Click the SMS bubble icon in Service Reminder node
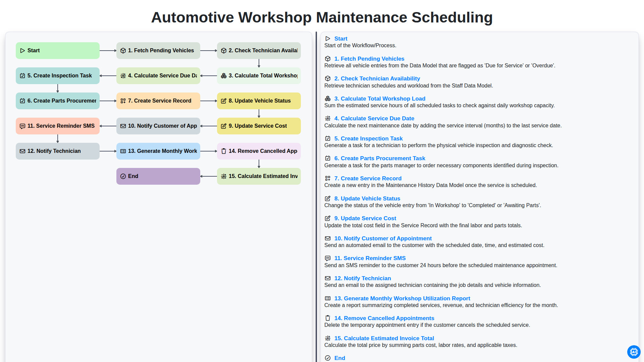644x362 pixels. [x=22, y=126]
